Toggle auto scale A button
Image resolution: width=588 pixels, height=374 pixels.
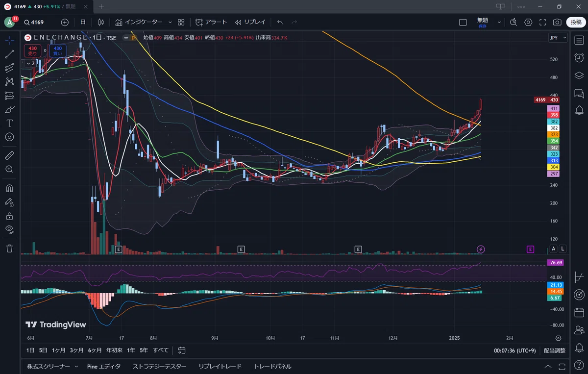[554, 249]
